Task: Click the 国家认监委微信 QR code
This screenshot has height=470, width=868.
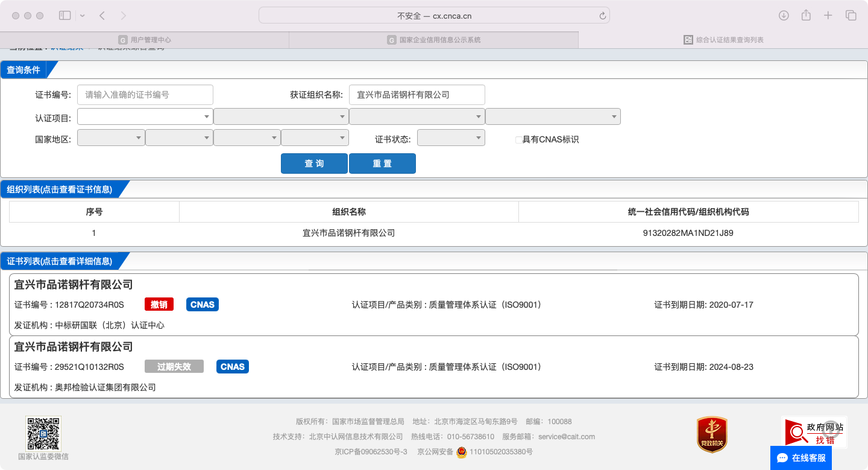Action: [x=43, y=434]
